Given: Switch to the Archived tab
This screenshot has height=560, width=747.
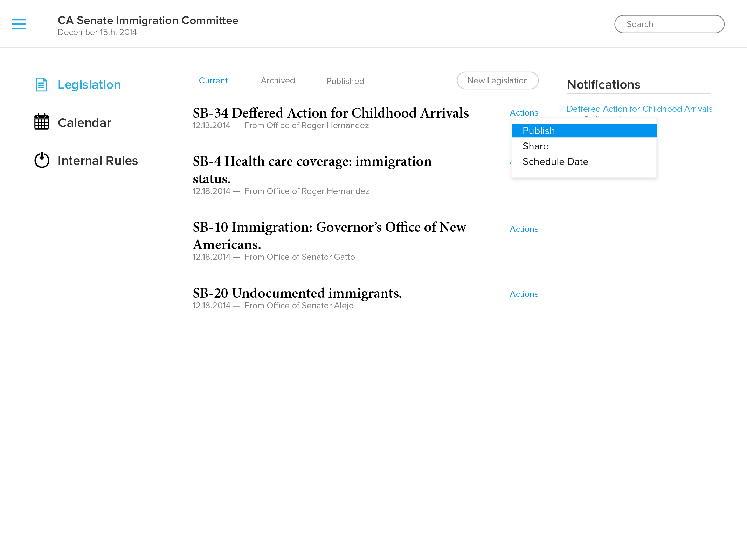Looking at the screenshot, I should click(278, 80).
